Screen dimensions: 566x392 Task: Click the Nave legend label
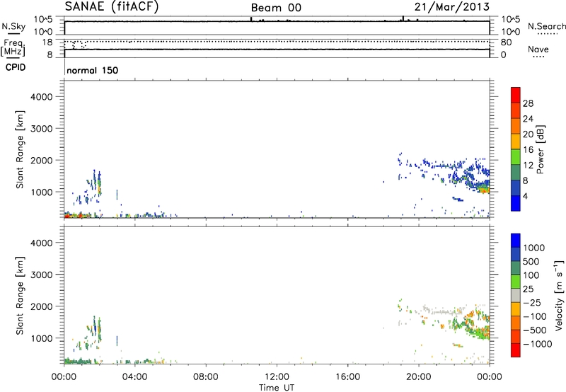tap(538, 49)
